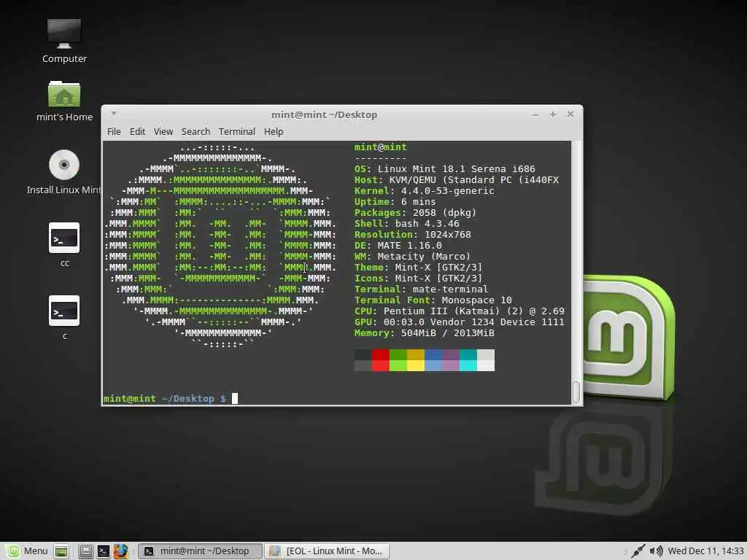Open the Linux Mint Menu button
The width and height of the screenshot is (747, 560).
pyautogui.click(x=27, y=551)
